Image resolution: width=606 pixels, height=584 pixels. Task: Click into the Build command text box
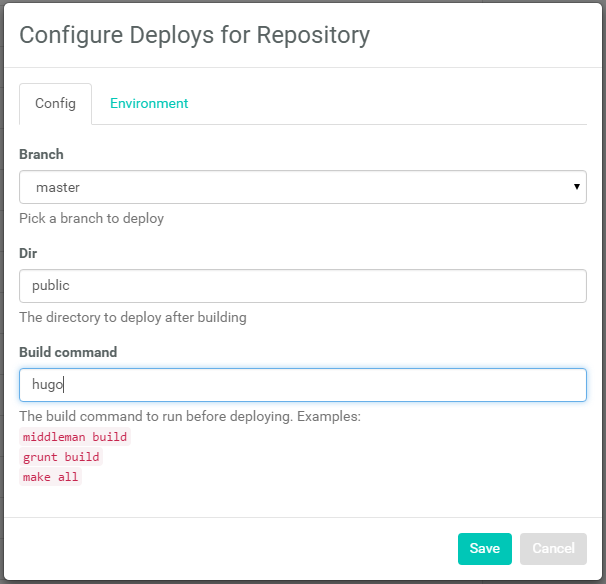pos(302,385)
